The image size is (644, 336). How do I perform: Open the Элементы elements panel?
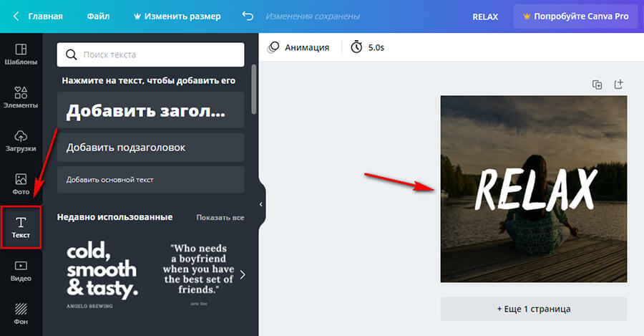pos(21,97)
